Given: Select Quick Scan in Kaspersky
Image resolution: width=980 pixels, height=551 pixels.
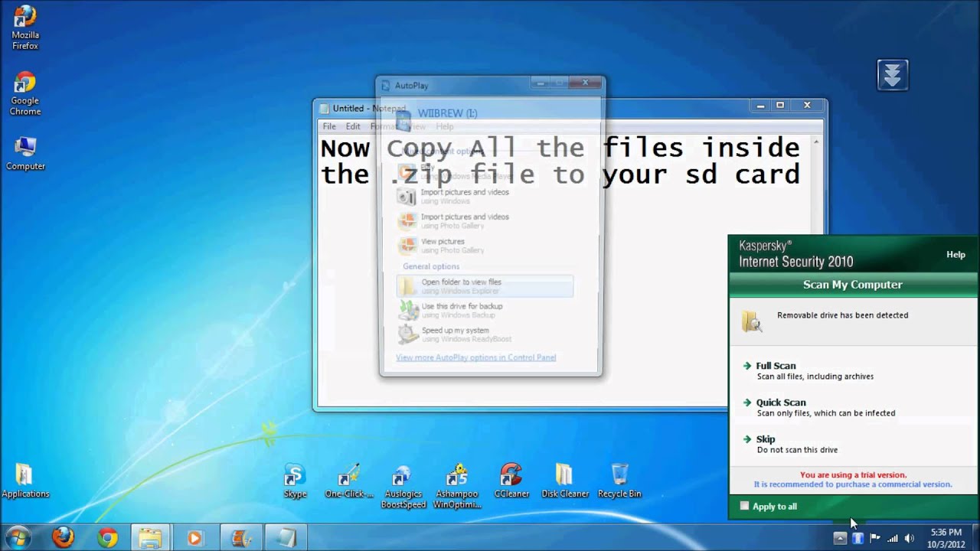Looking at the screenshot, I should 781,403.
